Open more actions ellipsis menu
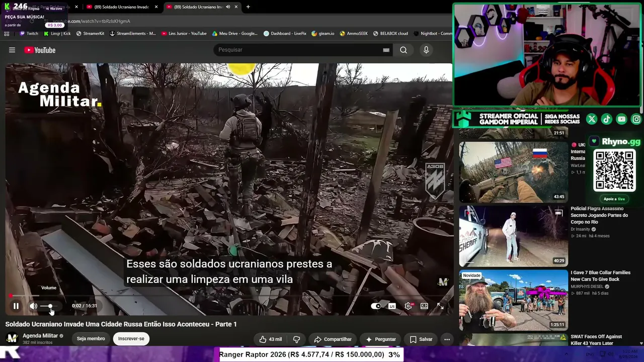Image resolution: width=644 pixels, height=362 pixels. (447, 339)
